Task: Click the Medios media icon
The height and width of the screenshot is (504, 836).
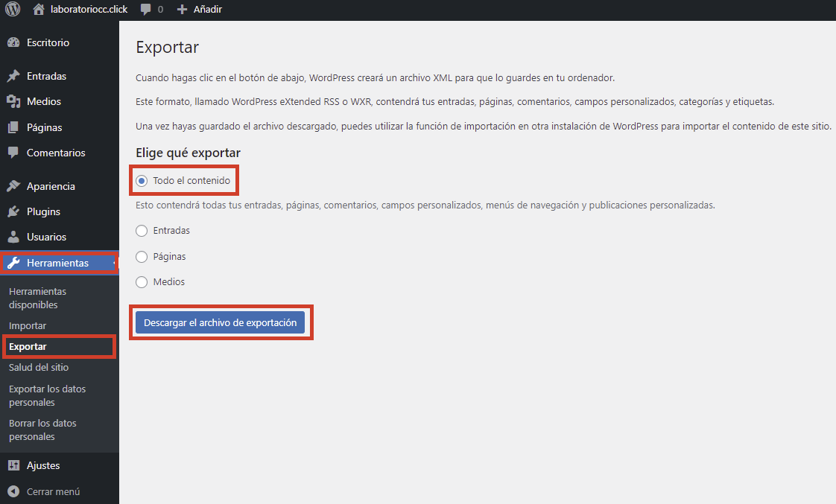Action: [13, 101]
